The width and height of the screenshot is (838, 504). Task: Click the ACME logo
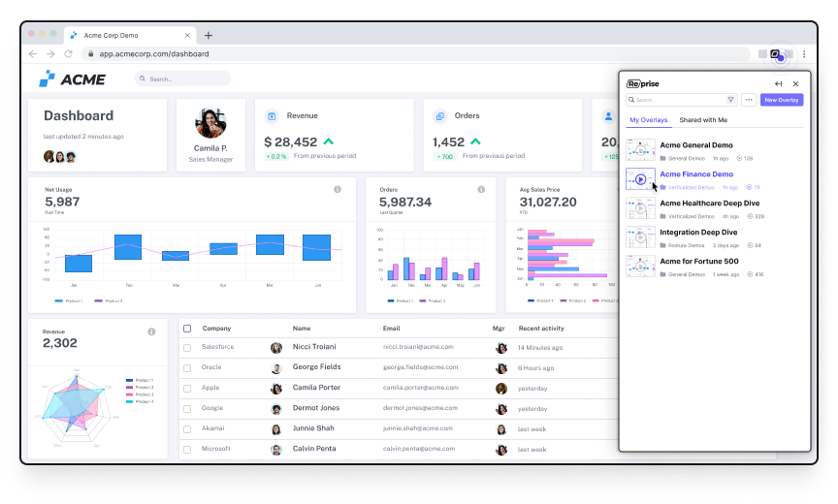72,79
